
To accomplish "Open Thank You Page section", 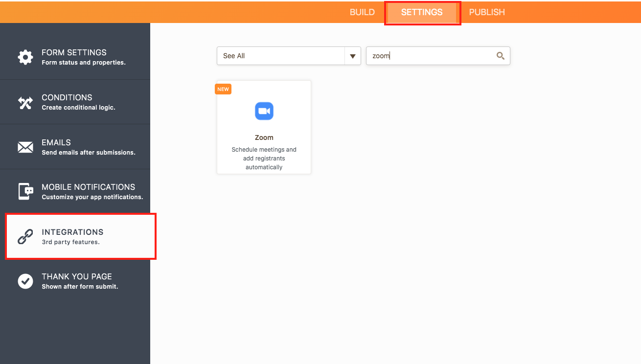I will tap(75, 281).
